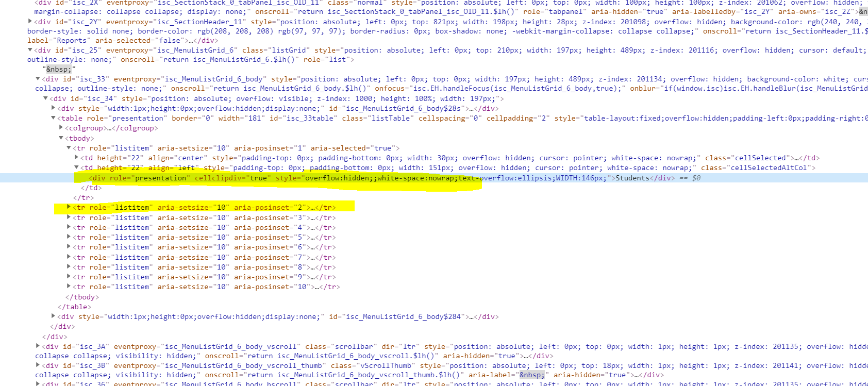Viewport: 868px width, 386px height.
Task: Expand the isc_MenuListGrid_6_body$28s div
Action: [x=53, y=108]
